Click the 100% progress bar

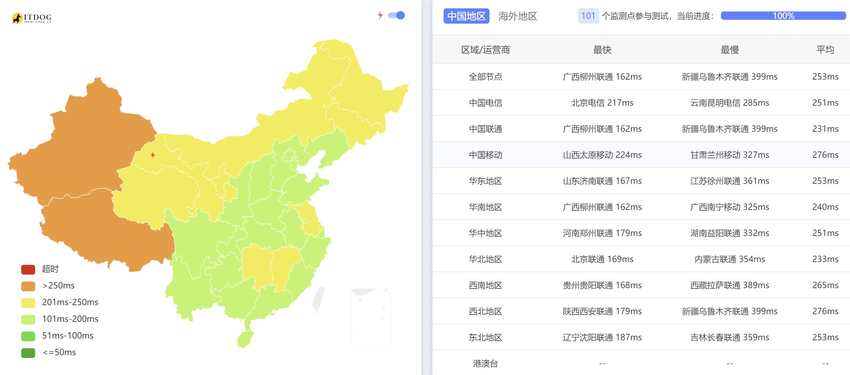pos(783,16)
